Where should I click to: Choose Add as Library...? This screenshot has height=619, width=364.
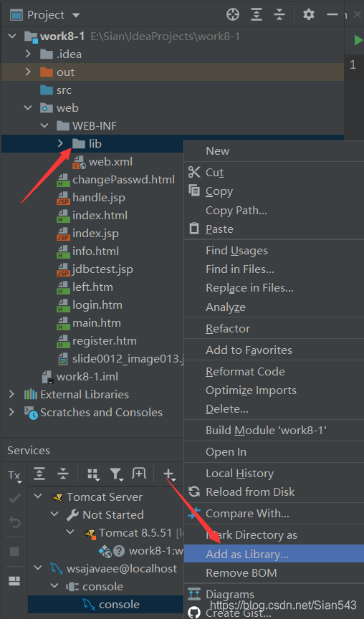coord(274,554)
